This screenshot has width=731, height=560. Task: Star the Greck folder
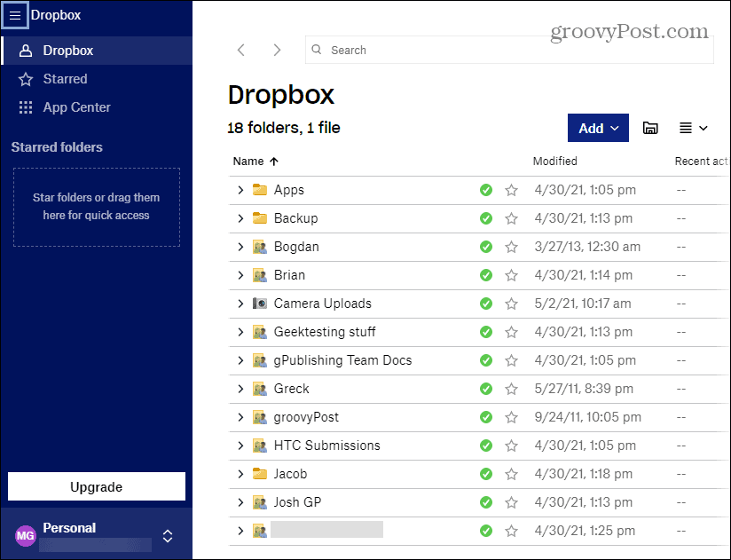point(511,389)
